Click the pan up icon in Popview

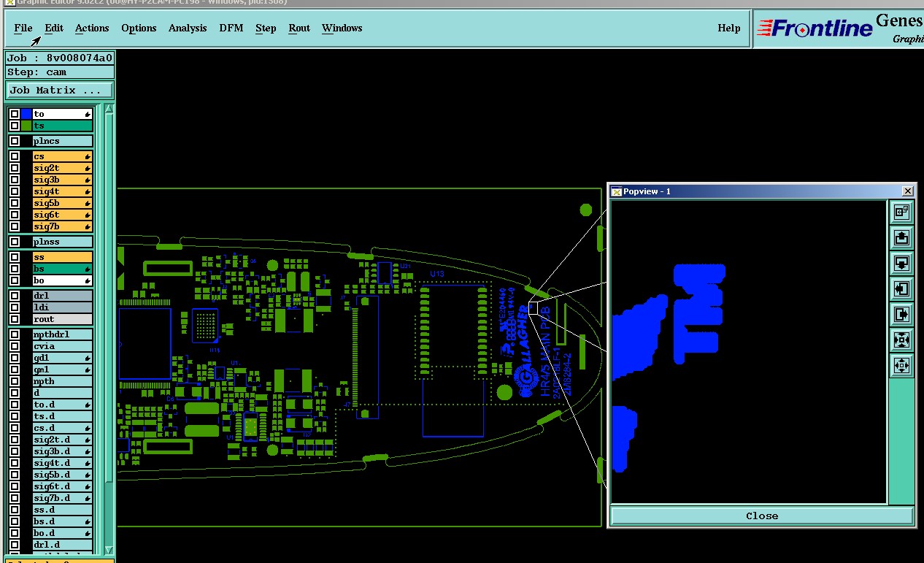point(902,237)
